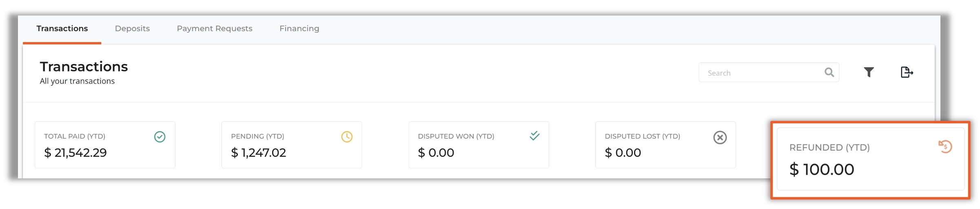This screenshot has width=980, height=209.
Task: Open the Payment Requests tab
Action: (x=215, y=29)
